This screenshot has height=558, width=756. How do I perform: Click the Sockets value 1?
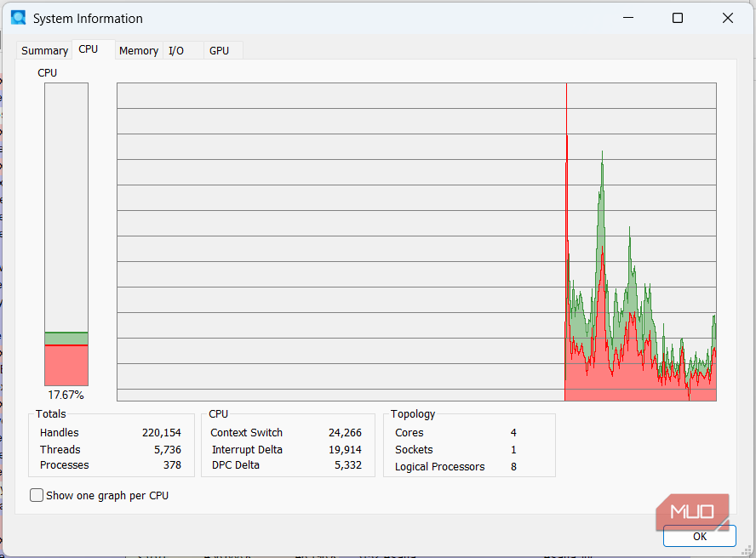[x=513, y=450]
